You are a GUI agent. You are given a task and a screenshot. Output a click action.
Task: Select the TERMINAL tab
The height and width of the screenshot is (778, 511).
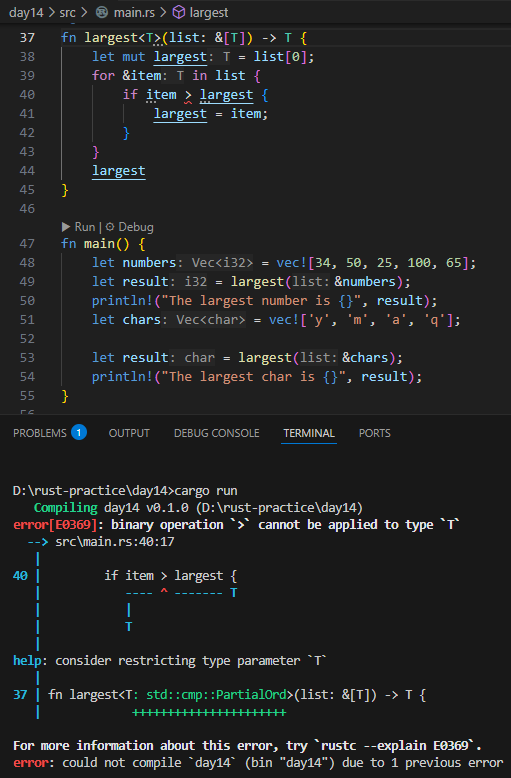coord(309,433)
